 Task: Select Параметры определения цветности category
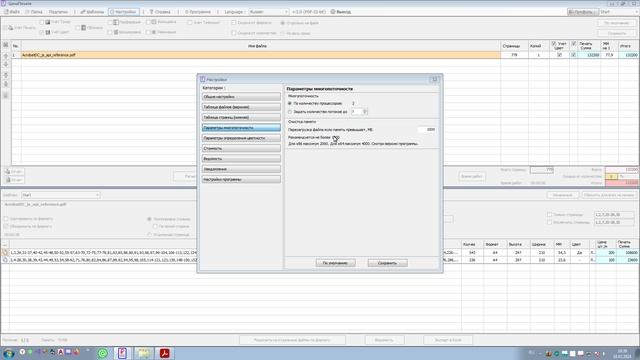click(241, 138)
